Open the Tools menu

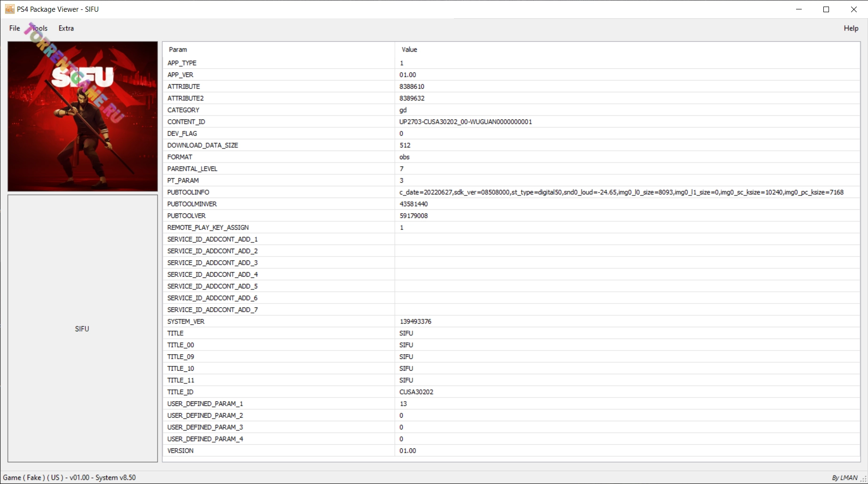point(40,28)
